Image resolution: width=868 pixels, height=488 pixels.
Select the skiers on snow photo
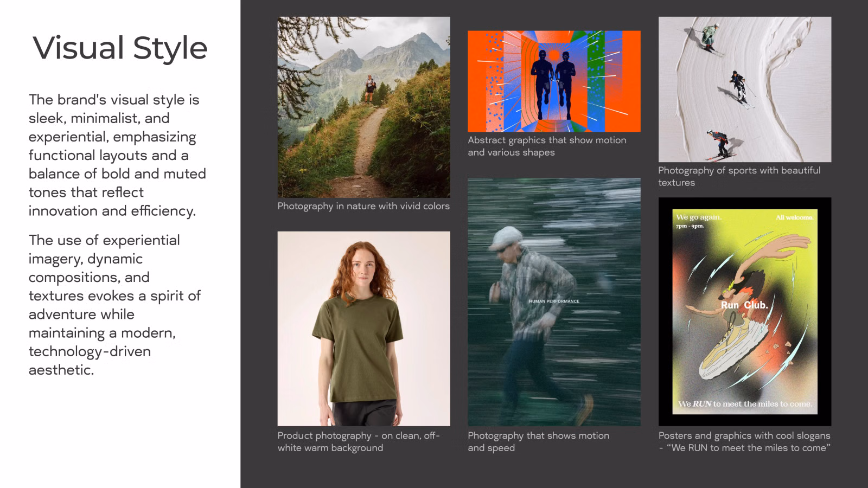coord(745,89)
